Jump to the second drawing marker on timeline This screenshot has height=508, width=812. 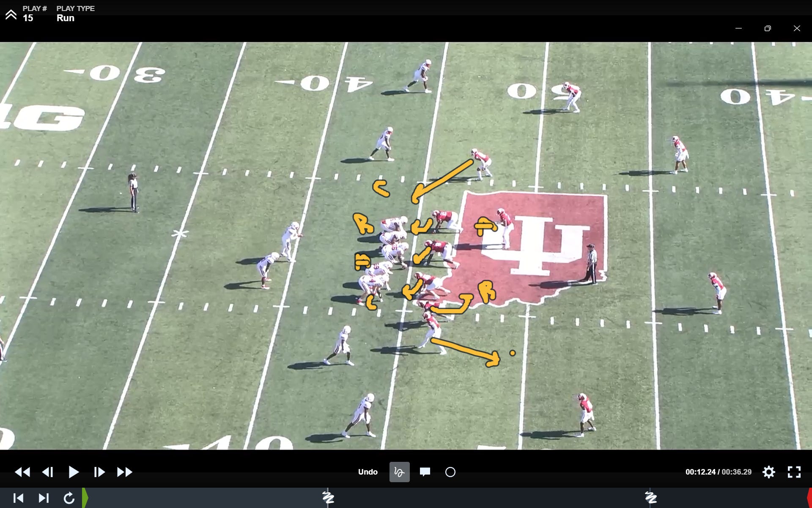pyautogui.click(x=651, y=497)
